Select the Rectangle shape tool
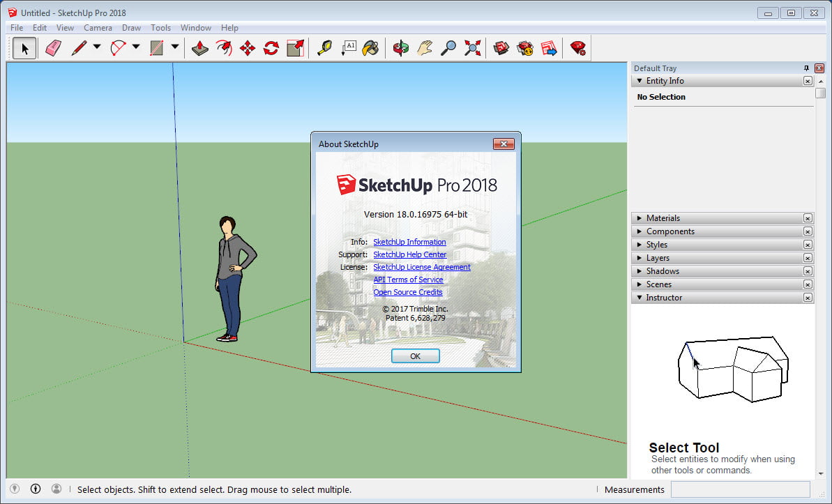Viewport: 832px width, 504px height. point(156,48)
